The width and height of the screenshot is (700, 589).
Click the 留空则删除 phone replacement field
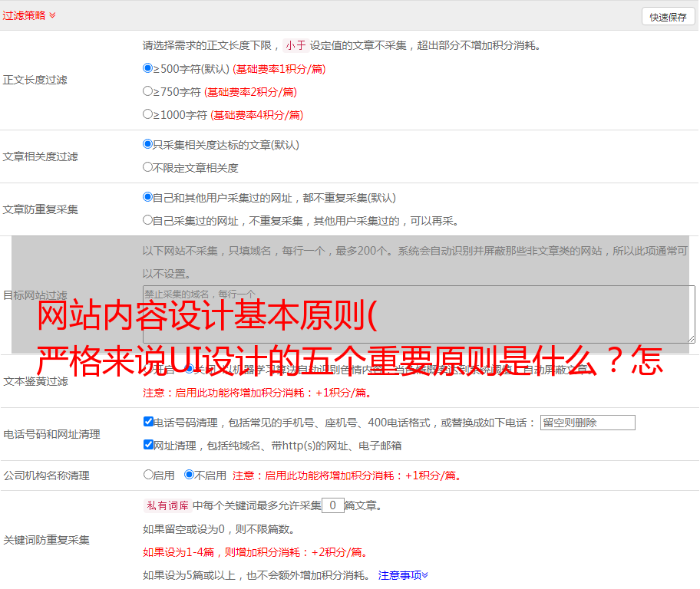pos(587,423)
